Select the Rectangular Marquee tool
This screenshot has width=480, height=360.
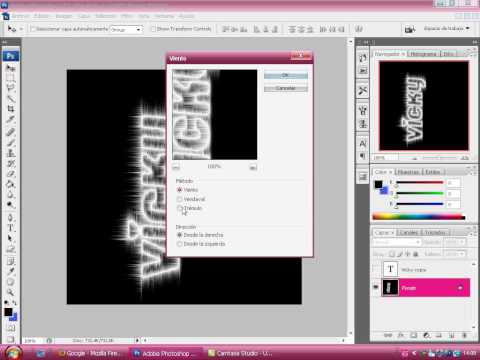click(11, 78)
